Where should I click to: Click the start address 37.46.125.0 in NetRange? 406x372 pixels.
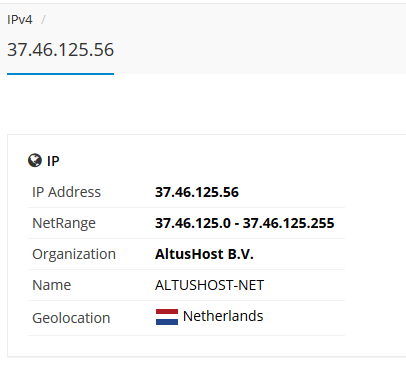pyautogui.click(x=193, y=223)
